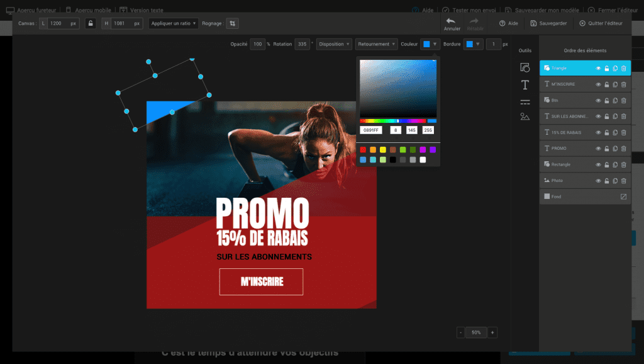Click the PROMO text on canvas
This screenshot has width=644, height=364.
point(262,213)
